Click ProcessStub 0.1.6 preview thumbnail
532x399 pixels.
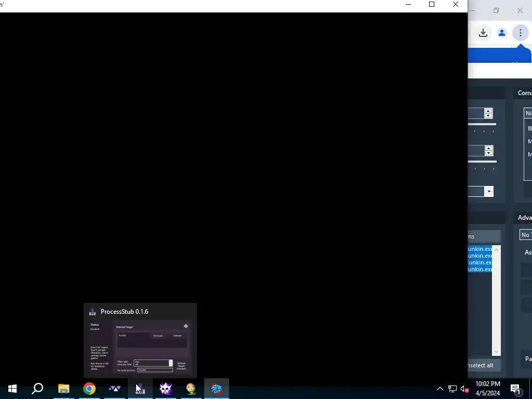tap(140, 340)
